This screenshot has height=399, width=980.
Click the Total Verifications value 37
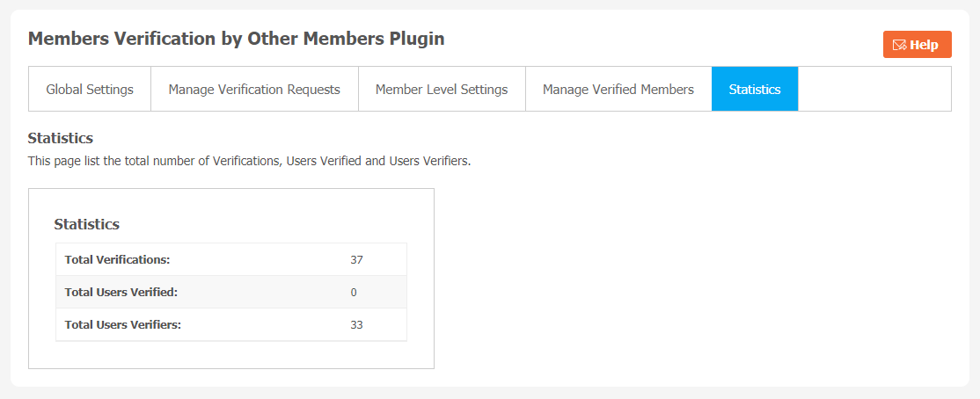click(x=357, y=260)
